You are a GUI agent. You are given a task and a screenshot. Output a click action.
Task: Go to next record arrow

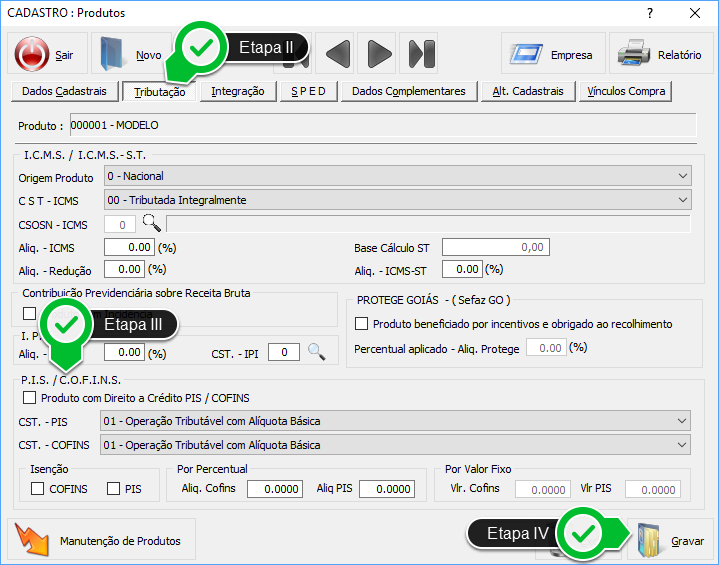379,54
